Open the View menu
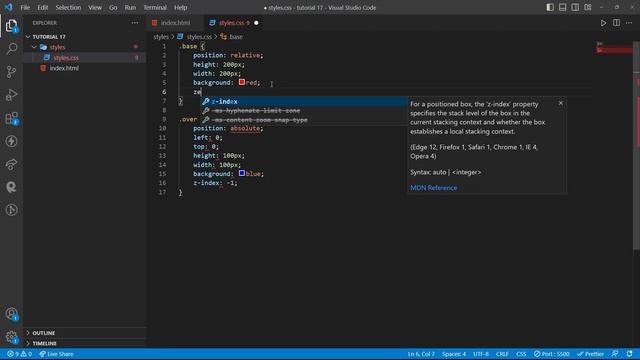 coord(95,7)
